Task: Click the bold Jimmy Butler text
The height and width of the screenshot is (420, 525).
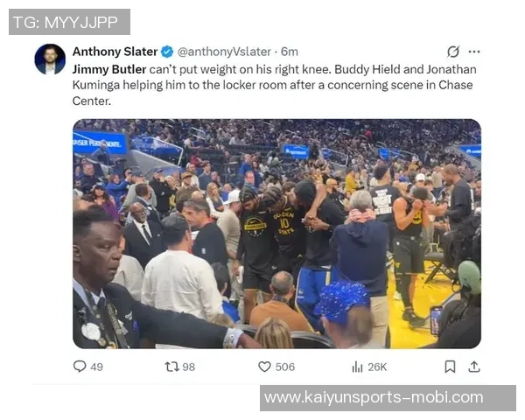Action: tap(109, 69)
